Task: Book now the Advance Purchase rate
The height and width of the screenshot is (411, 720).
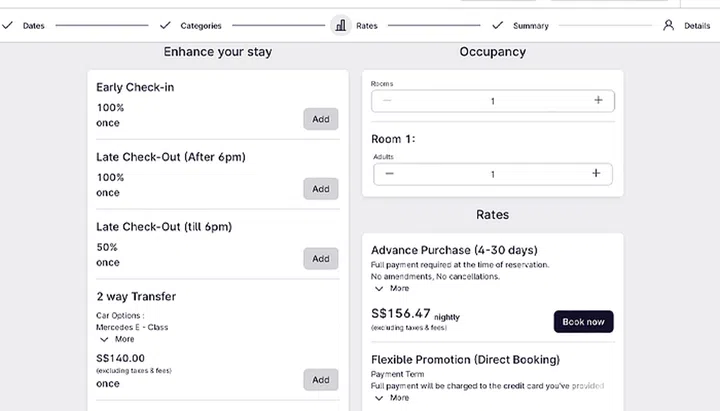Action: tap(583, 321)
